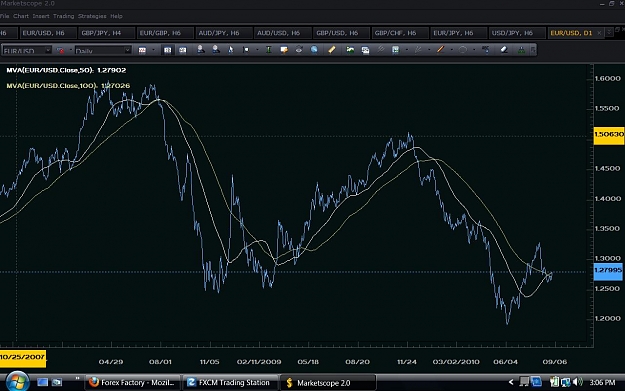The image size is (625, 391).
Task: Open the Chart menu
Action: coord(21,16)
